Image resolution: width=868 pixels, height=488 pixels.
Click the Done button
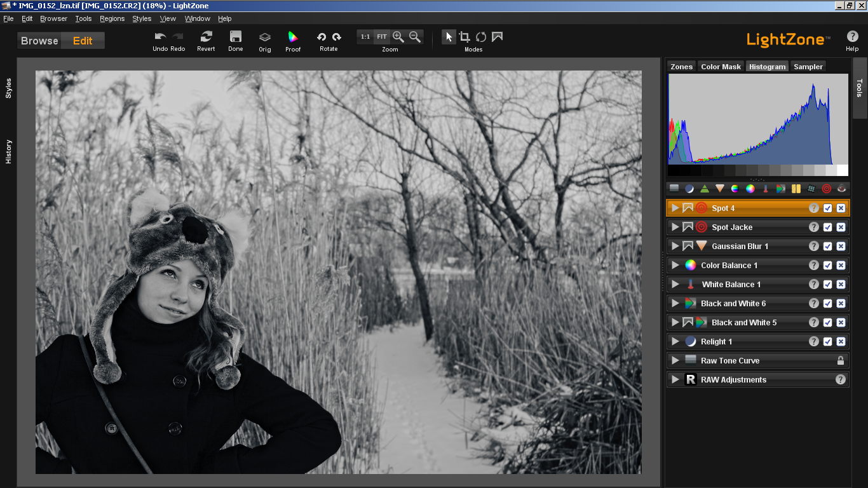tap(236, 41)
